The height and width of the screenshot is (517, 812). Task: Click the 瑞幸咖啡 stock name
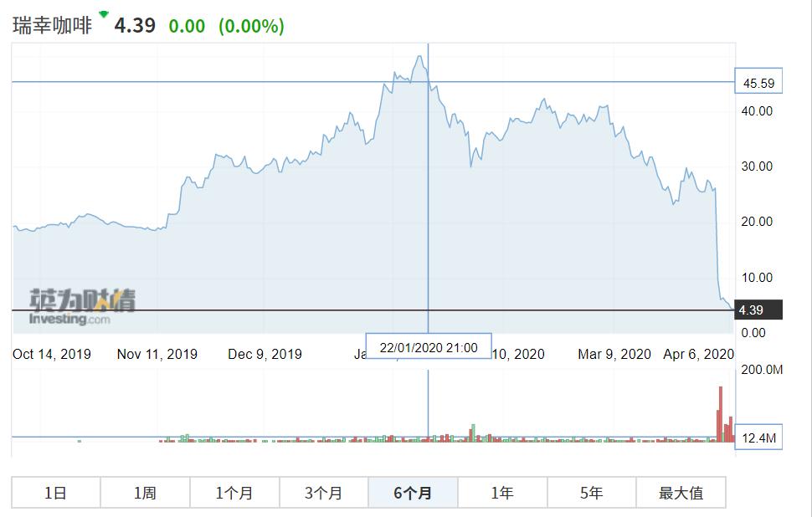52,26
